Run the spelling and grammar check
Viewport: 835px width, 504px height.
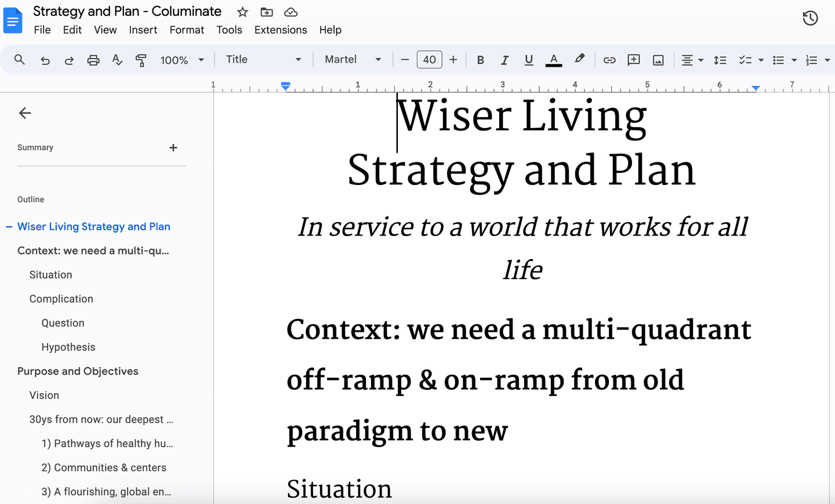click(117, 59)
